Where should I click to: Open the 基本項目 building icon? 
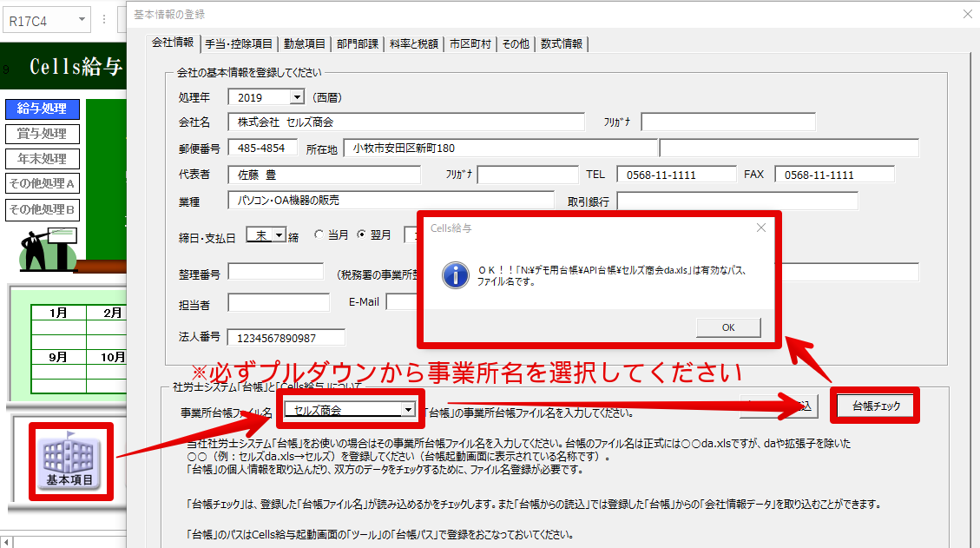pos(70,461)
